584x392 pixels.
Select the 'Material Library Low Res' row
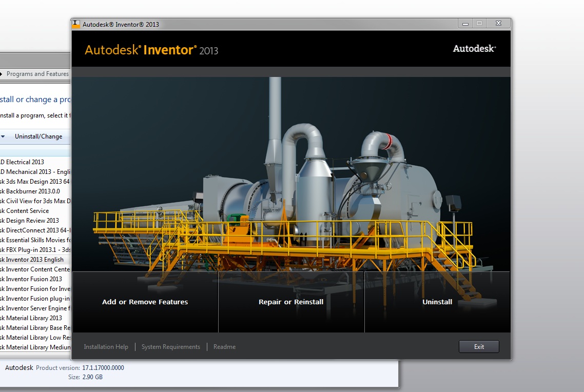pos(35,337)
